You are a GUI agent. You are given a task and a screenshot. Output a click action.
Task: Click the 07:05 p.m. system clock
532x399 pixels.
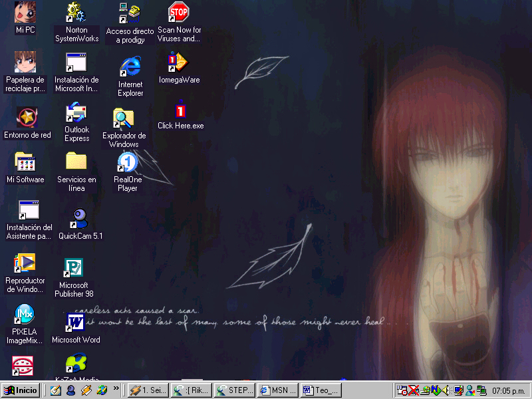(509, 391)
